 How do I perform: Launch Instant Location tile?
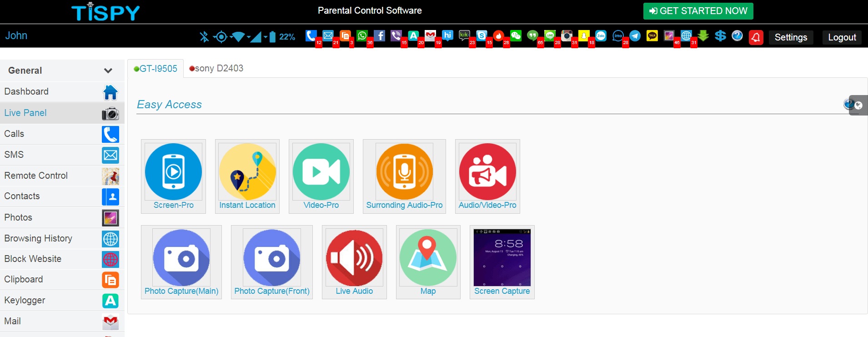tap(247, 176)
